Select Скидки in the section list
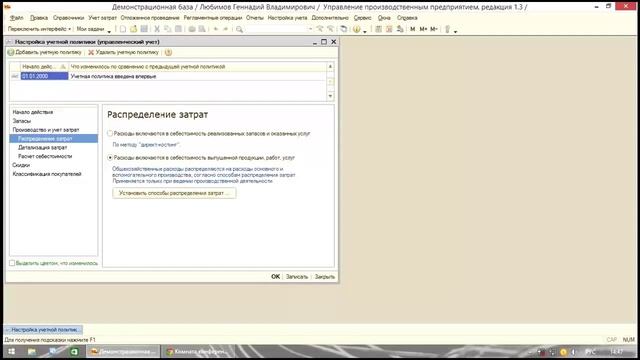 tap(21, 165)
